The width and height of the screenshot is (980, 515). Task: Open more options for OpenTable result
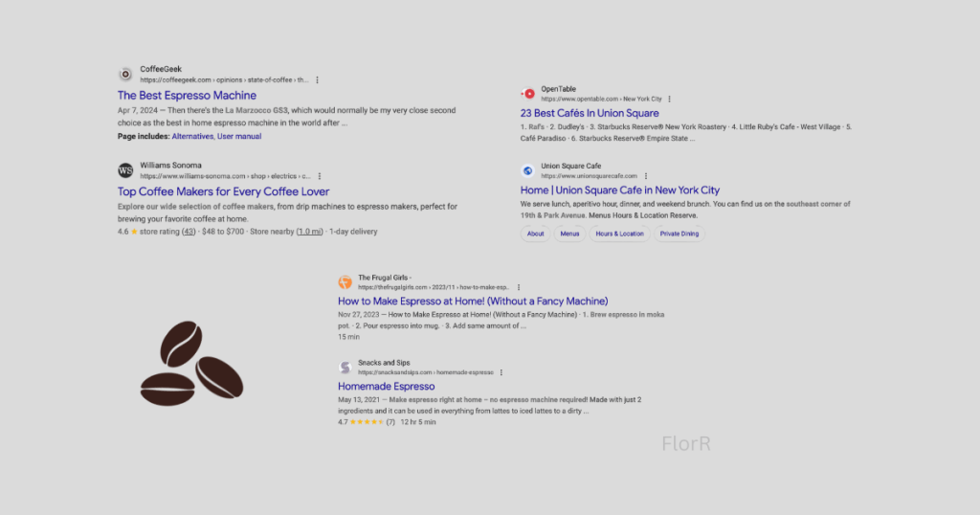coord(669,100)
